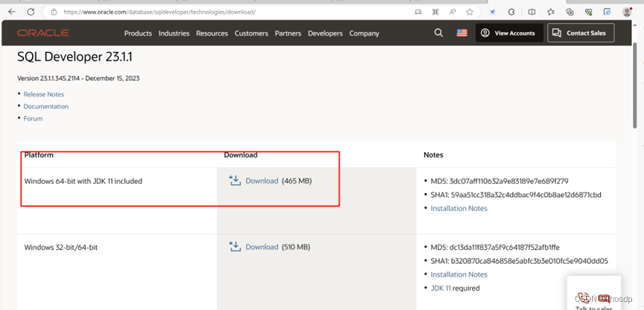Click the View Accounts button
The height and width of the screenshot is (310, 644).
pos(509,33)
